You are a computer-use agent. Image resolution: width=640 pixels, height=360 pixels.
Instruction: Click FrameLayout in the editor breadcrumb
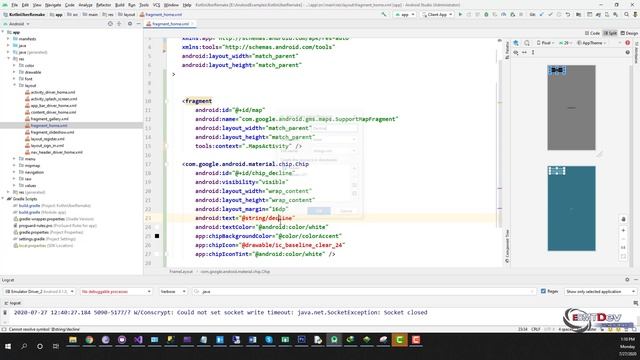point(181,271)
